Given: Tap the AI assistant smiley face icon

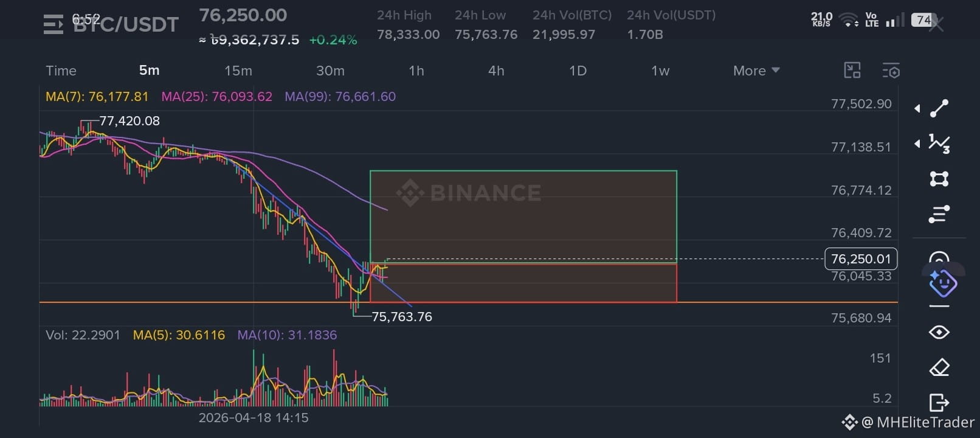Looking at the screenshot, I should point(943,283).
